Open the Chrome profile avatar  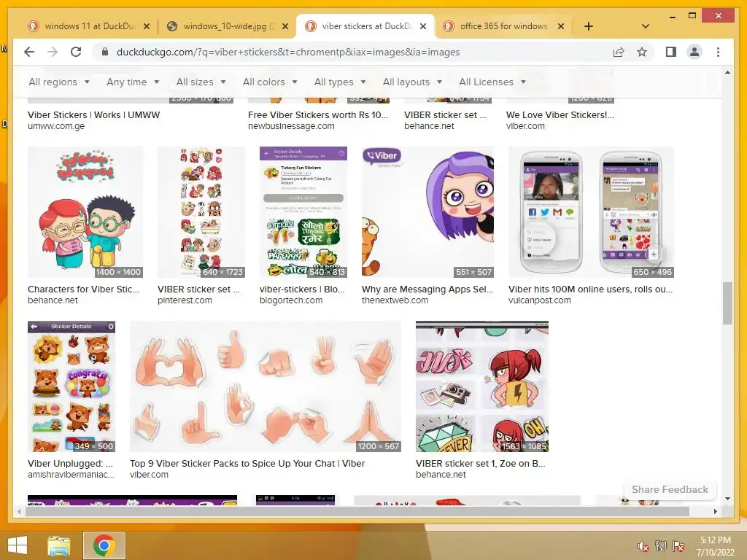[x=694, y=52]
